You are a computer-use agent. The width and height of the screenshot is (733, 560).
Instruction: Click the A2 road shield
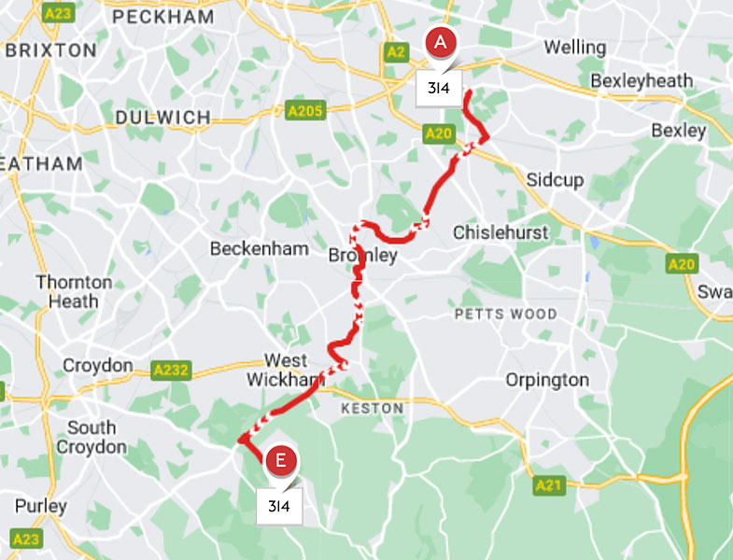(396, 52)
